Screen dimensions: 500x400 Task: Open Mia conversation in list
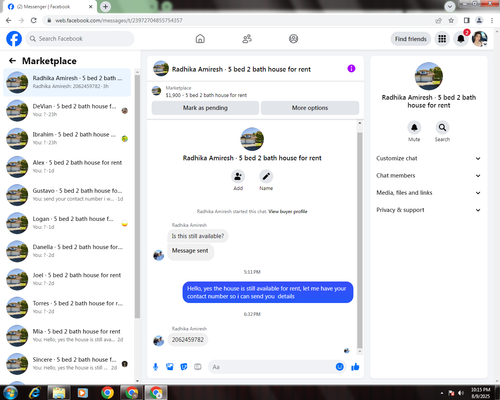coord(67,336)
